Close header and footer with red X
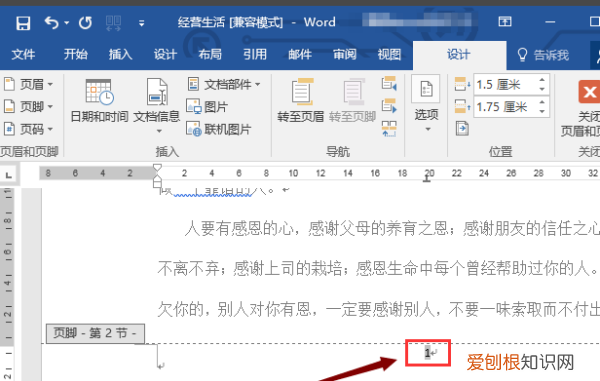The width and height of the screenshot is (600, 381). click(589, 92)
